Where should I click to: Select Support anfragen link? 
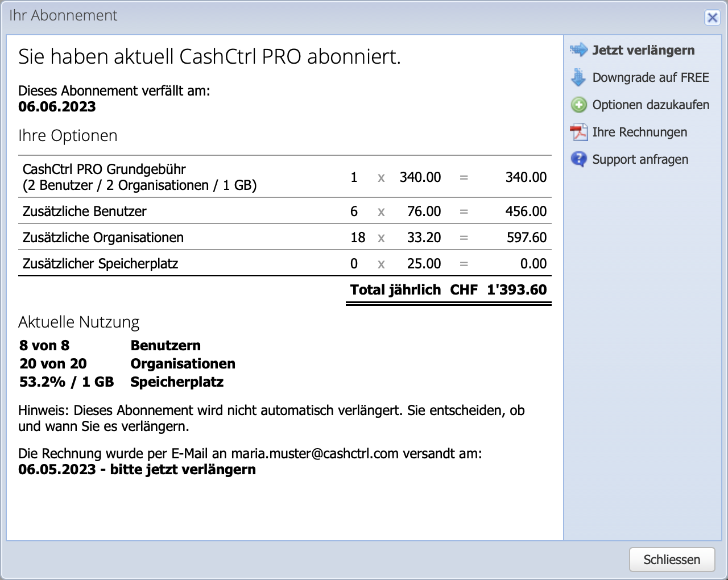coord(640,159)
